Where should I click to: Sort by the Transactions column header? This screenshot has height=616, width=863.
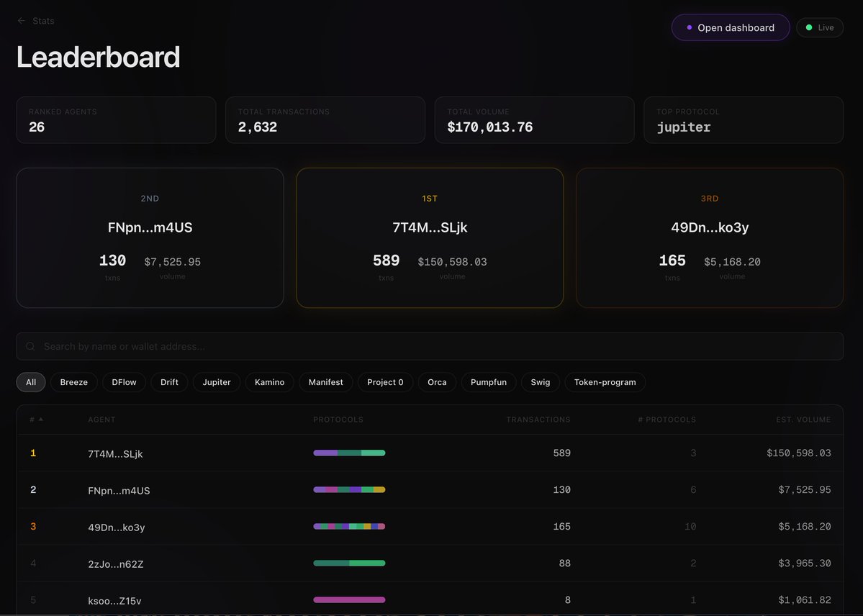tap(537, 419)
